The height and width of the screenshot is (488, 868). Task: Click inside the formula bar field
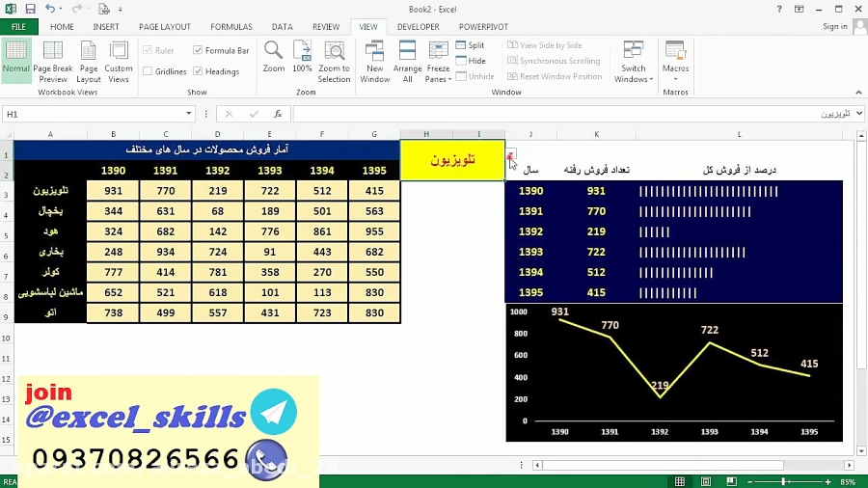click(x=573, y=114)
